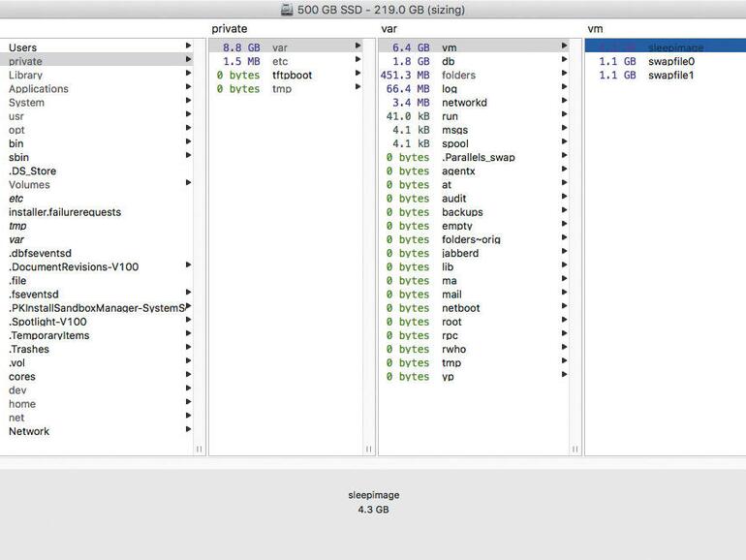Select the netboot folder
Image resolution: width=746 pixels, height=560 pixels.
(x=474, y=308)
